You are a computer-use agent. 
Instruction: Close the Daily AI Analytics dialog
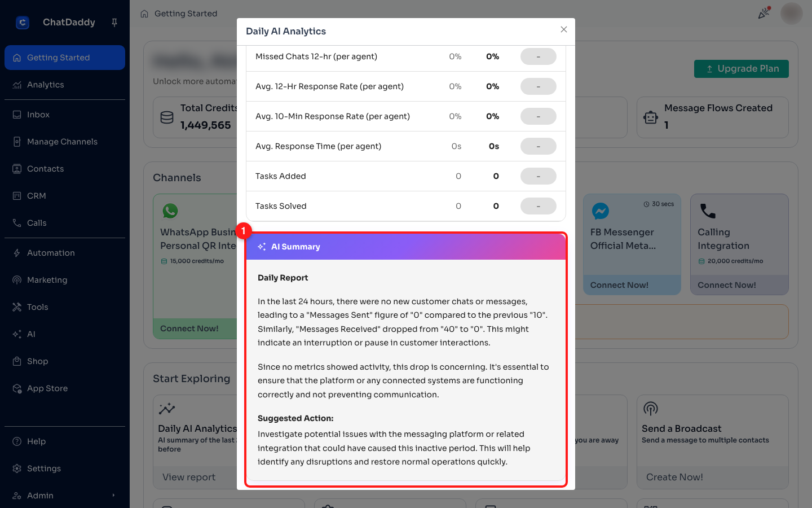563,29
